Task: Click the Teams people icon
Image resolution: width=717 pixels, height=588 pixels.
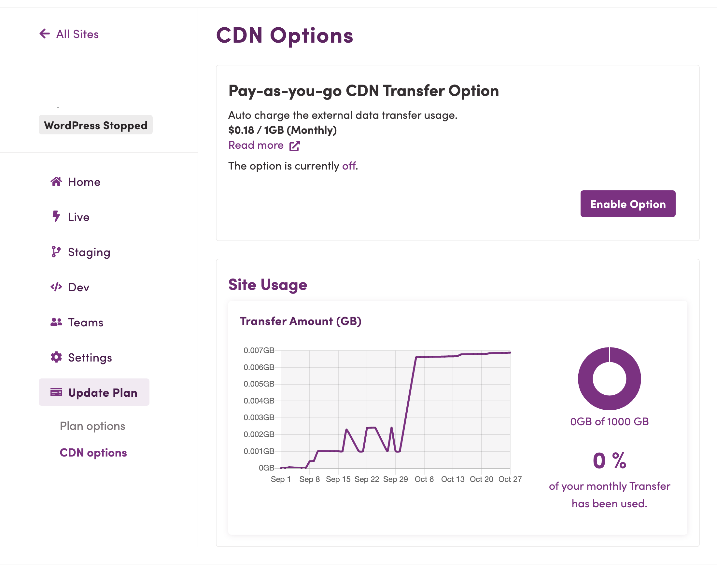Action: tap(56, 322)
